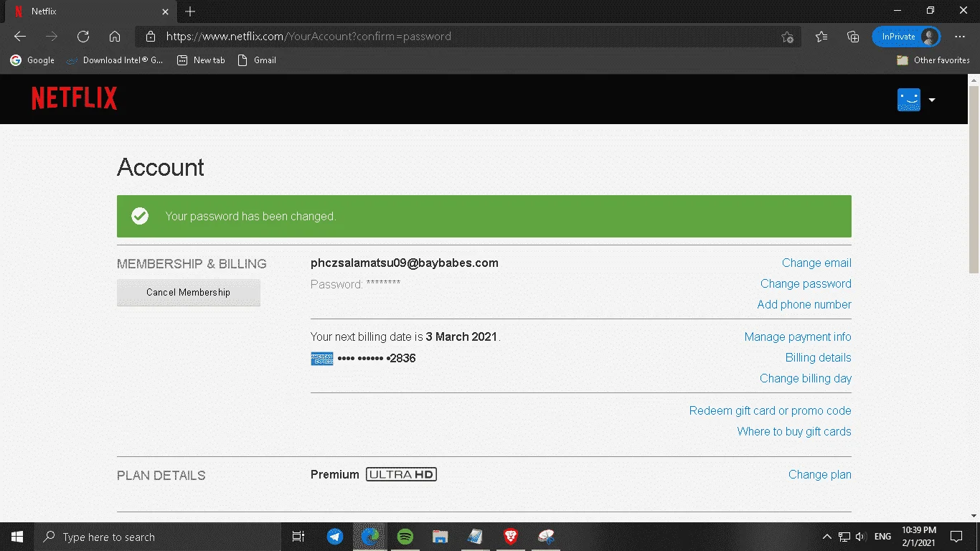980x551 pixels.
Task: Show hidden system tray icons
Action: coord(826,537)
